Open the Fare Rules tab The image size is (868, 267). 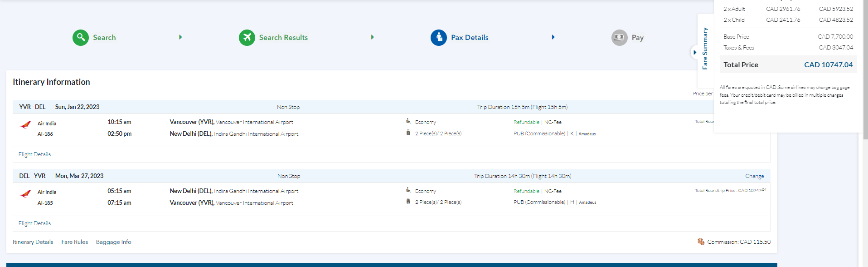(75, 242)
